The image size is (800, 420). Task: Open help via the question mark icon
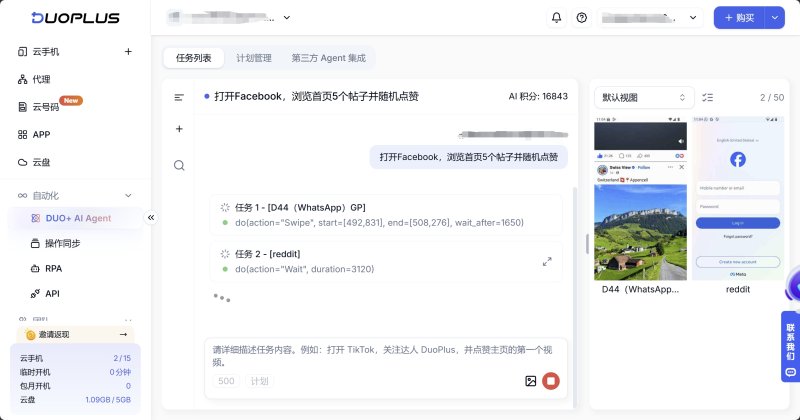pyautogui.click(x=582, y=18)
